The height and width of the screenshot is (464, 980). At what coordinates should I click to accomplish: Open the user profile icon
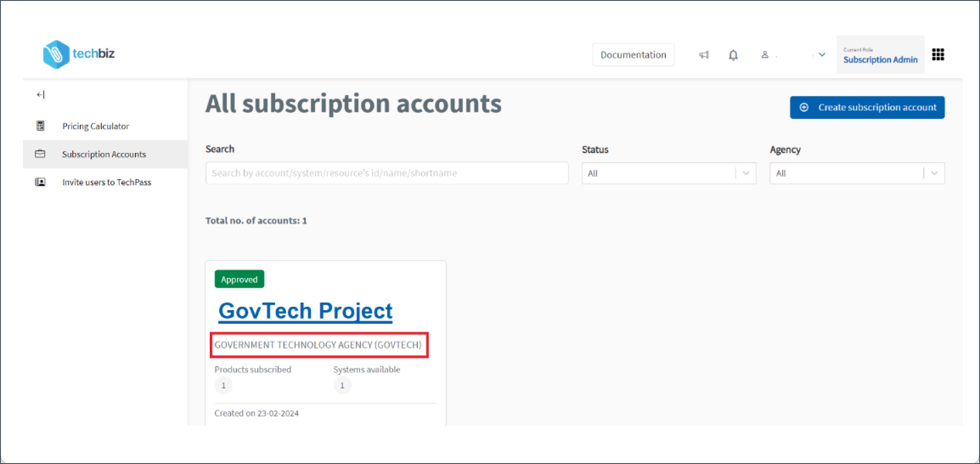point(765,54)
